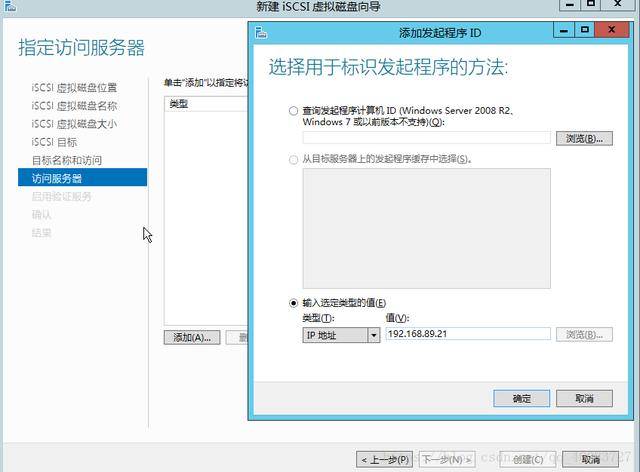Screen dimensions: 640x472
Task: Click the top 浏览(B)... browse button
Action: click(x=584, y=138)
